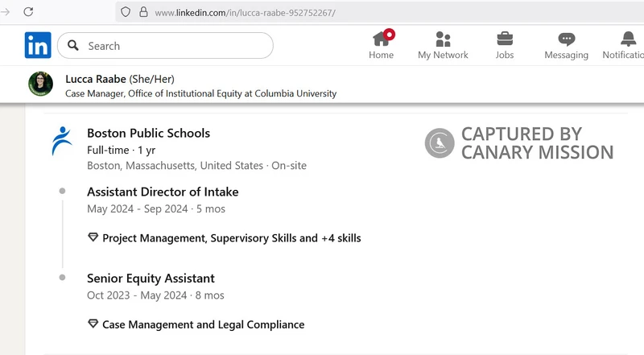The image size is (644, 355).
Task: Open the Messaging speech bubble icon
Action: [567, 39]
